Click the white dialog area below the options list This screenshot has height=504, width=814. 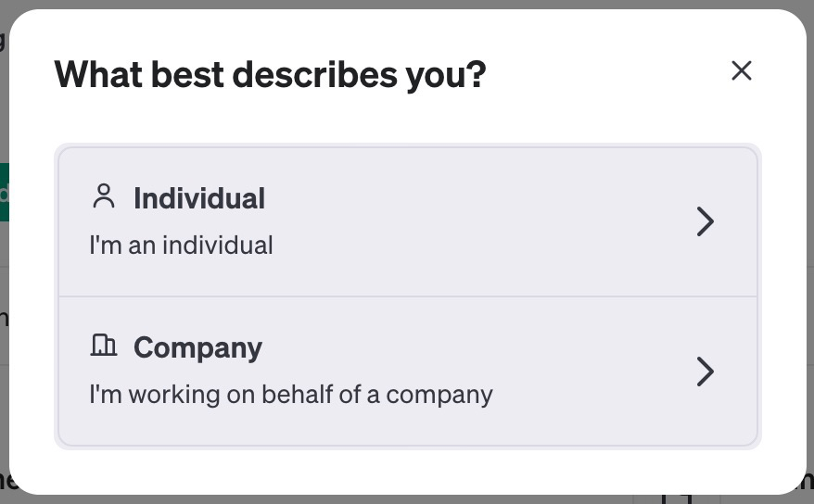(407, 471)
